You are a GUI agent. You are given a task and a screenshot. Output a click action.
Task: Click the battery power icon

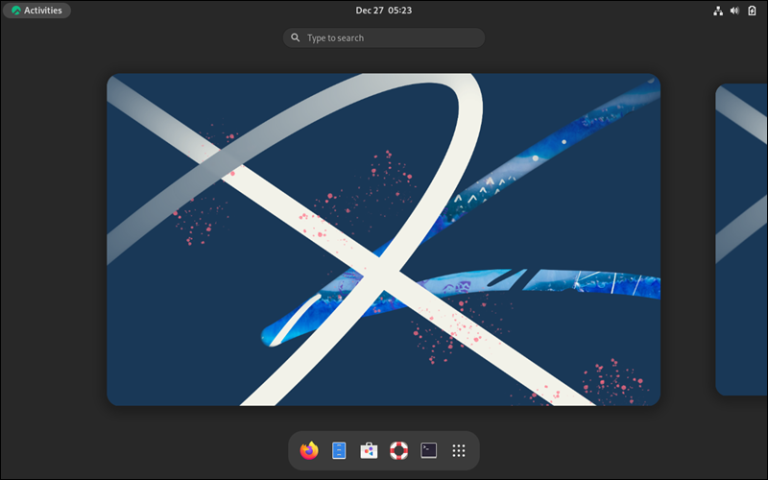(752, 11)
